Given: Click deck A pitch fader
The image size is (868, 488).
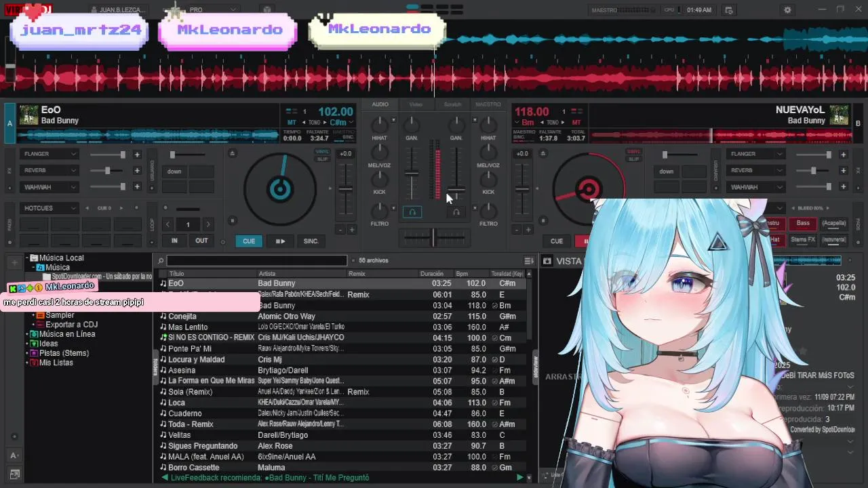Looking at the screenshot, I should pos(346,190).
